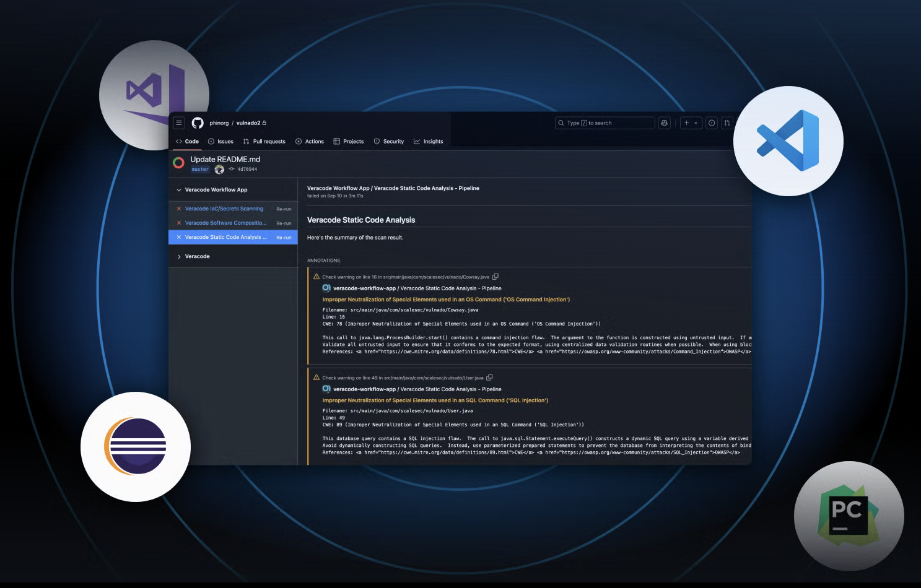Focus the 'Type / to search' field
921x588 pixels.
605,123
